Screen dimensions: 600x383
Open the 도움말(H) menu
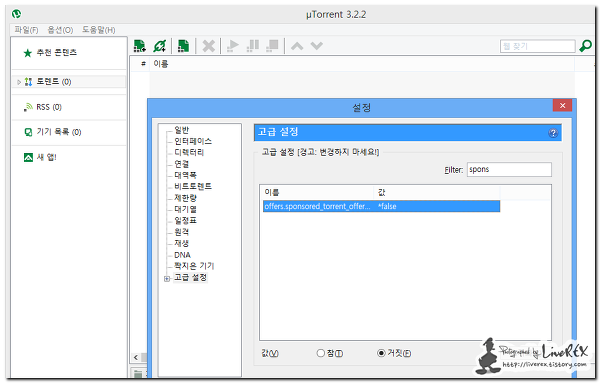98,30
